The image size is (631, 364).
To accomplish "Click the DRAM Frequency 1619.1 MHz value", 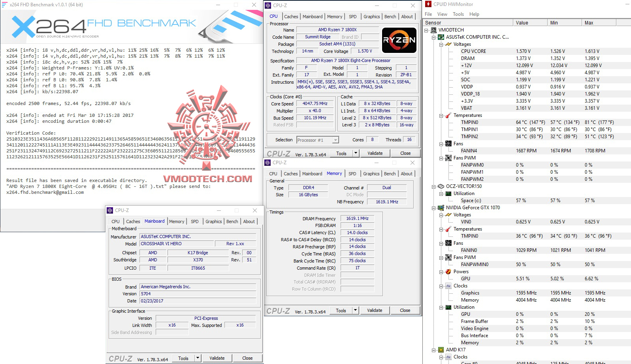I will (x=357, y=218).
